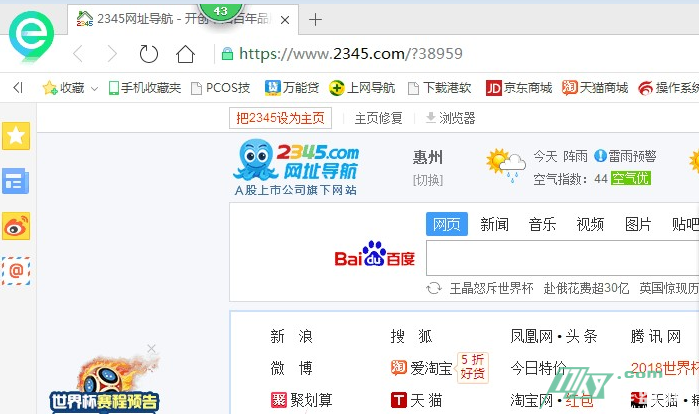Select the 网页 search tab
Screen dimensions: 699x414
coord(447,224)
